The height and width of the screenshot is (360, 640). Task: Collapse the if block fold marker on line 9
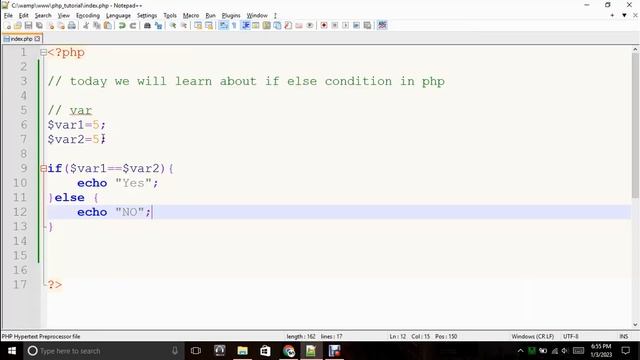(43, 168)
